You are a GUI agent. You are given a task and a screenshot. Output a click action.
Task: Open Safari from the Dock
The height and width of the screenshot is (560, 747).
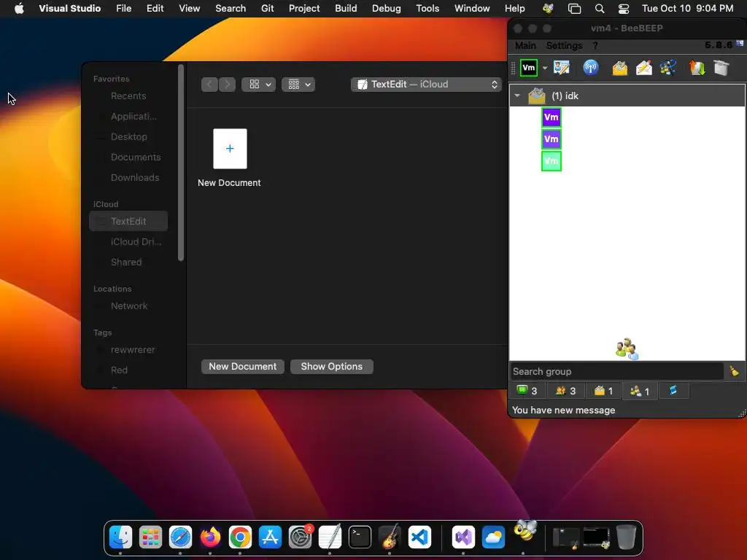[x=181, y=537]
